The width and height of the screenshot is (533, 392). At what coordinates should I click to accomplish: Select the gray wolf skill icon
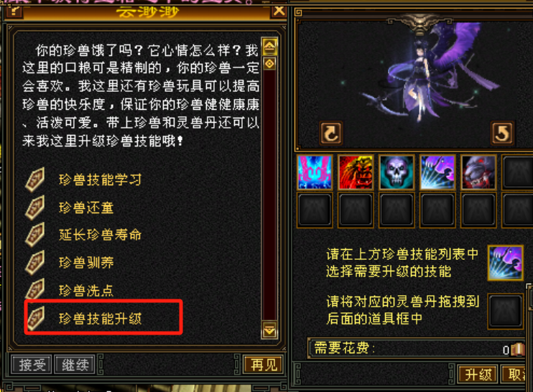coord(478,172)
